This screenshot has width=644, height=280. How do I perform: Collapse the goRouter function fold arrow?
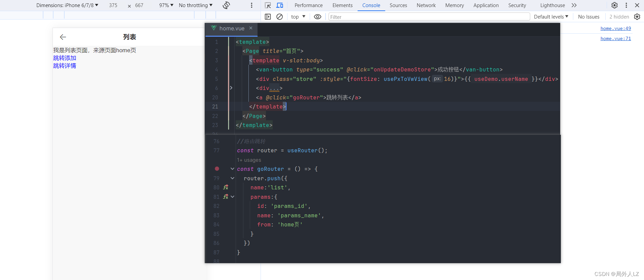[232, 169]
